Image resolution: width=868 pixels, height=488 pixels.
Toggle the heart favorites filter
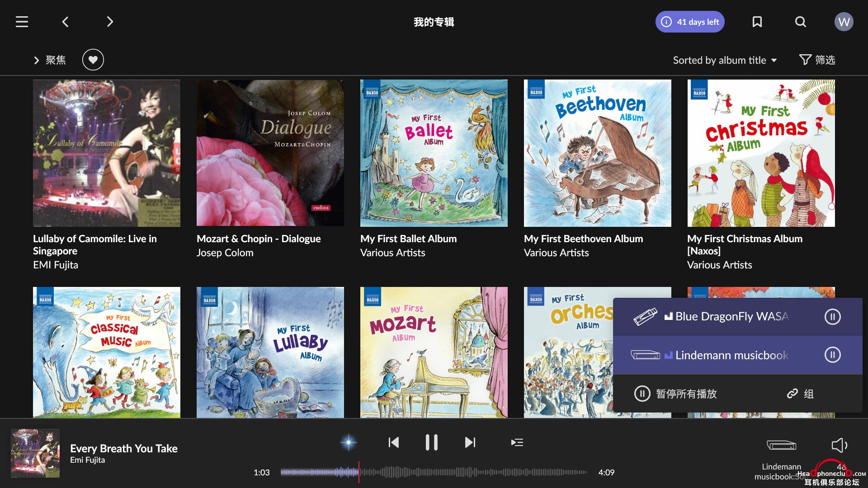tap(93, 60)
